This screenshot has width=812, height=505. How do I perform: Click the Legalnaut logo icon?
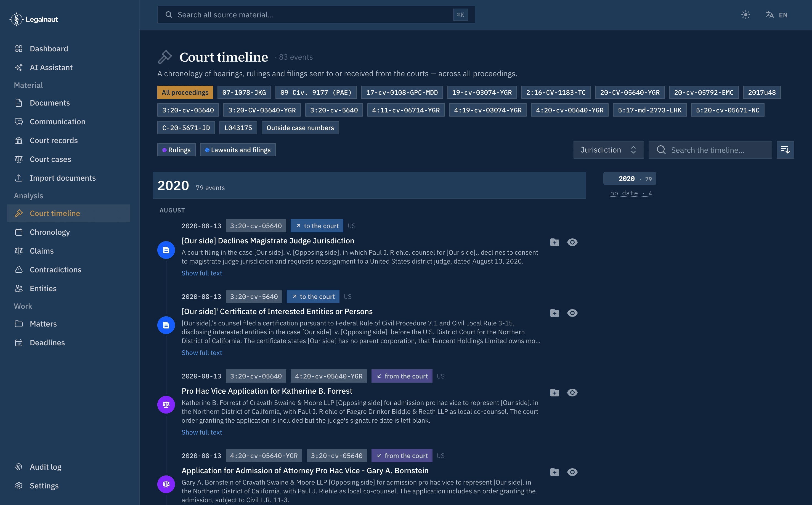pos(16,19)
